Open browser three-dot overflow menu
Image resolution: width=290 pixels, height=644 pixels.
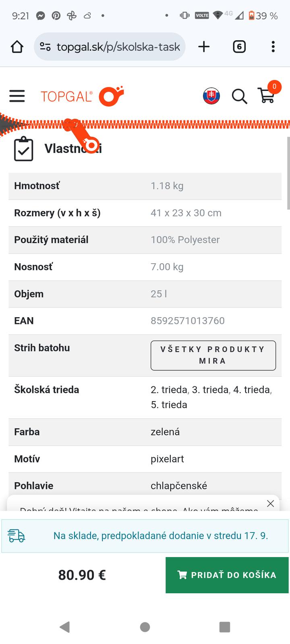coord(273,47)
